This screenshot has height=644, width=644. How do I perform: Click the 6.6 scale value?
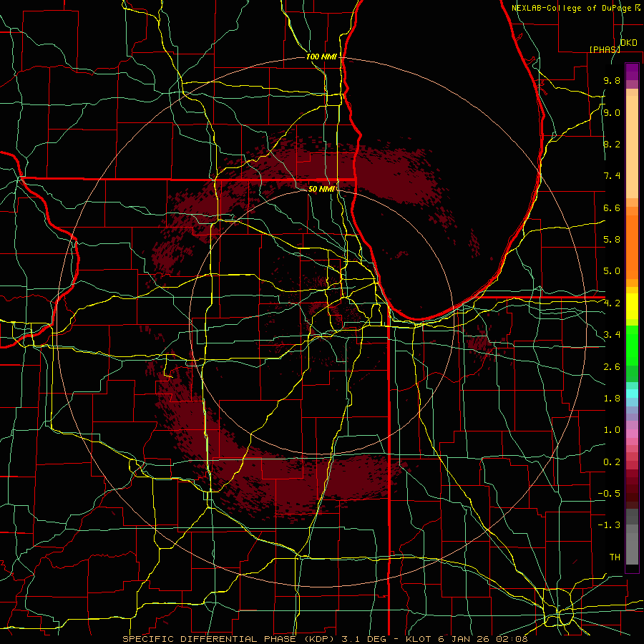pyautogui.click(x=612, y=208)
